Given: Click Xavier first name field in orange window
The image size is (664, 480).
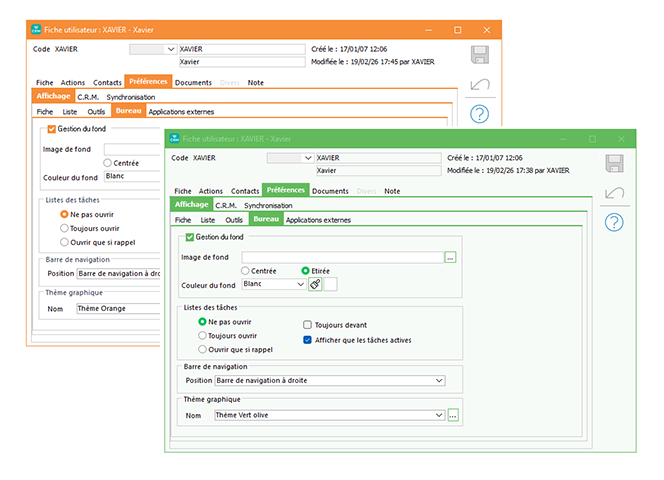Looking at the screenshot, I should (242, 62).
